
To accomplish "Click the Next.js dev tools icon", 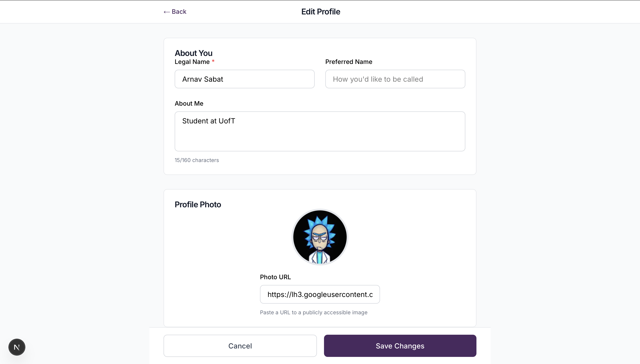I will point(17,347).
